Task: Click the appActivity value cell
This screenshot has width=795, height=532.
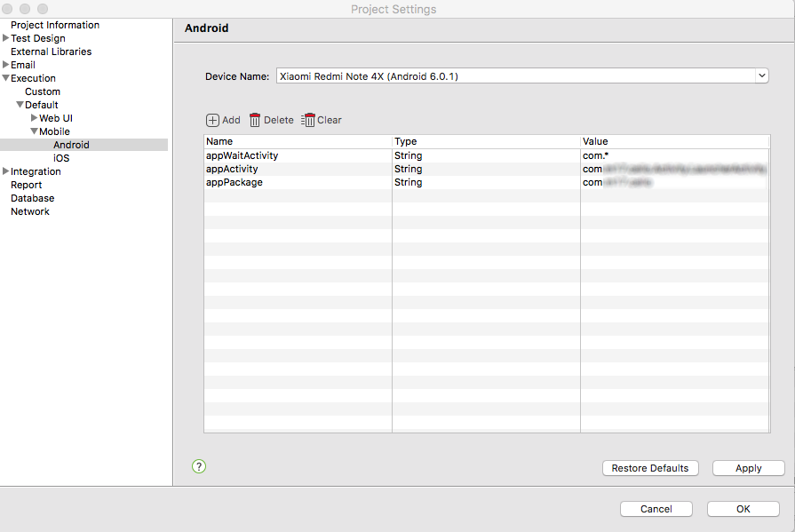Action: pyautogui.click(x=675, y=169)
